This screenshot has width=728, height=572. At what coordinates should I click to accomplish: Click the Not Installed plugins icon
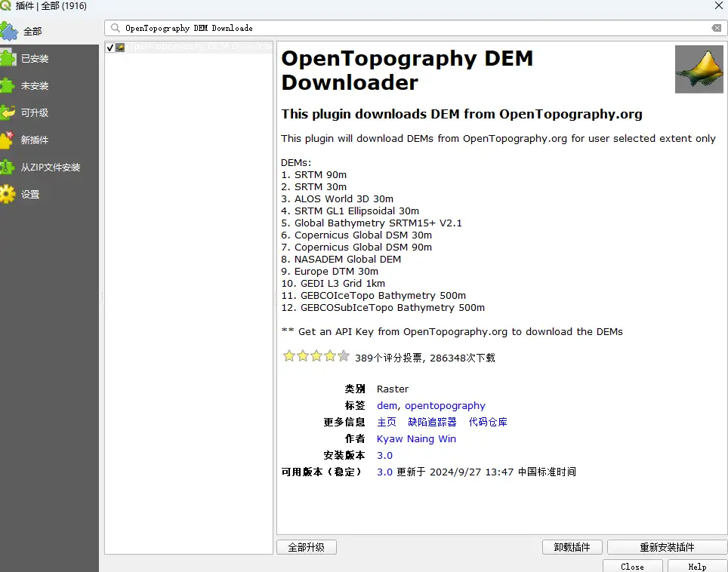tap(8, 85)
